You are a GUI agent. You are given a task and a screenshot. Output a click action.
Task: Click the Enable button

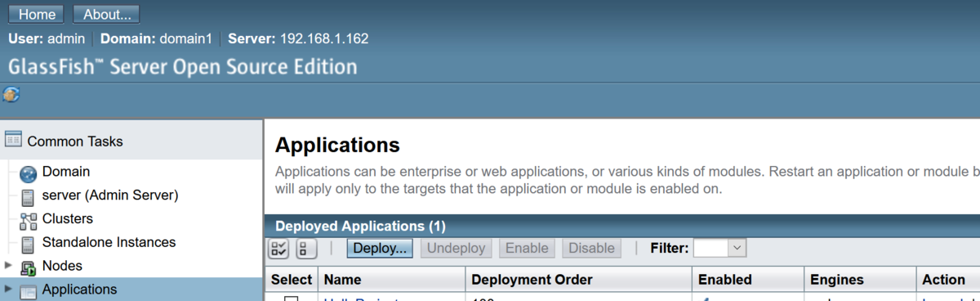[528, 248]
